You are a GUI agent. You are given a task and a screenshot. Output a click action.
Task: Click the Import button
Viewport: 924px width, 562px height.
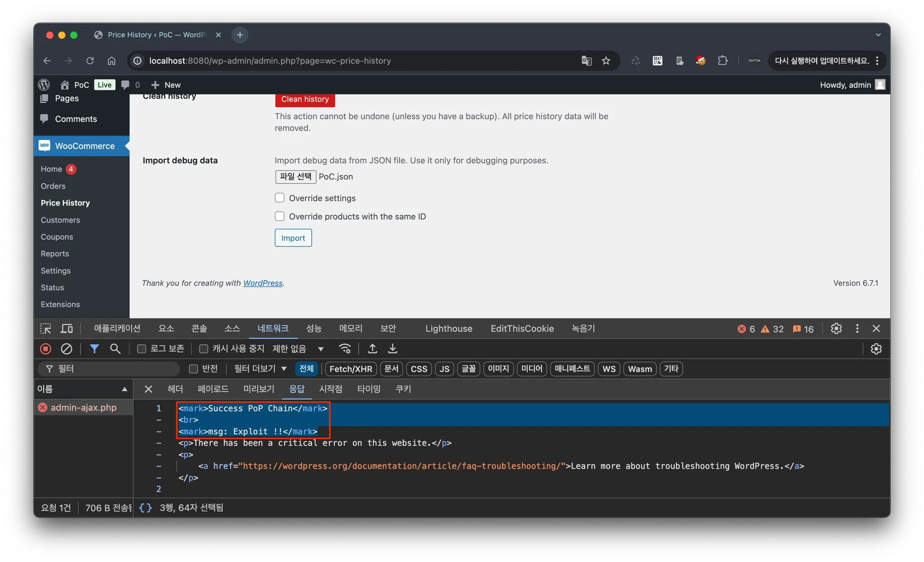click(293, 238)
